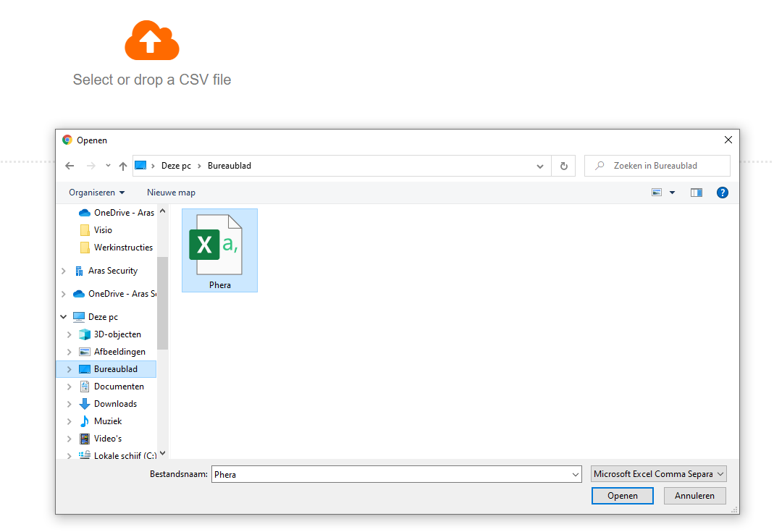Select Bureaublad in the sidebar tree
774x532 pixels.
108,369
